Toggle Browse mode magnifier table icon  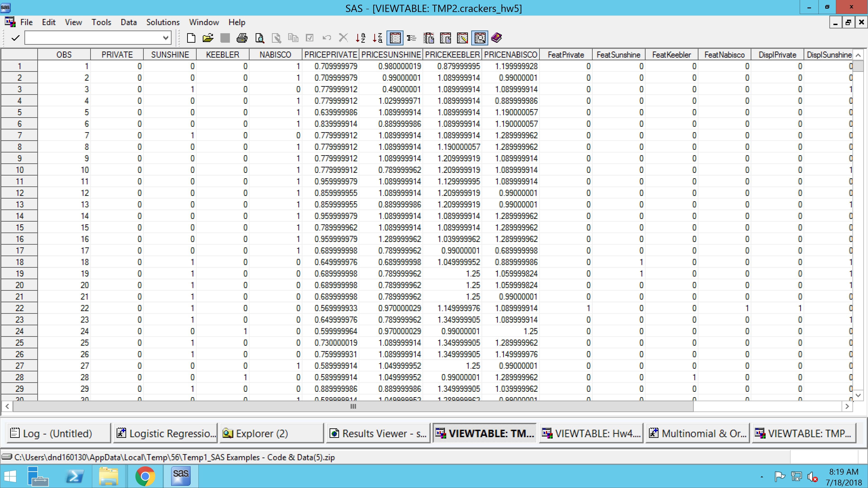coord(480,38)
